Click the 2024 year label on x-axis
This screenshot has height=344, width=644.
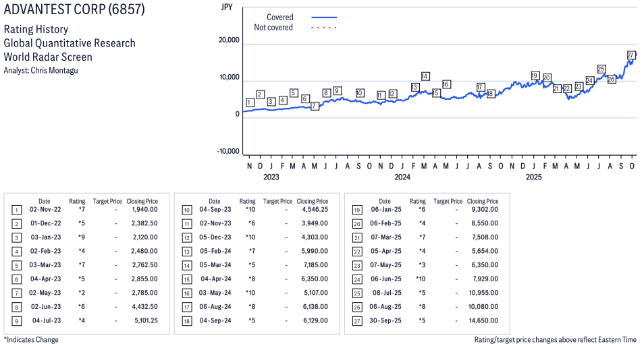(x=402, y=177)
